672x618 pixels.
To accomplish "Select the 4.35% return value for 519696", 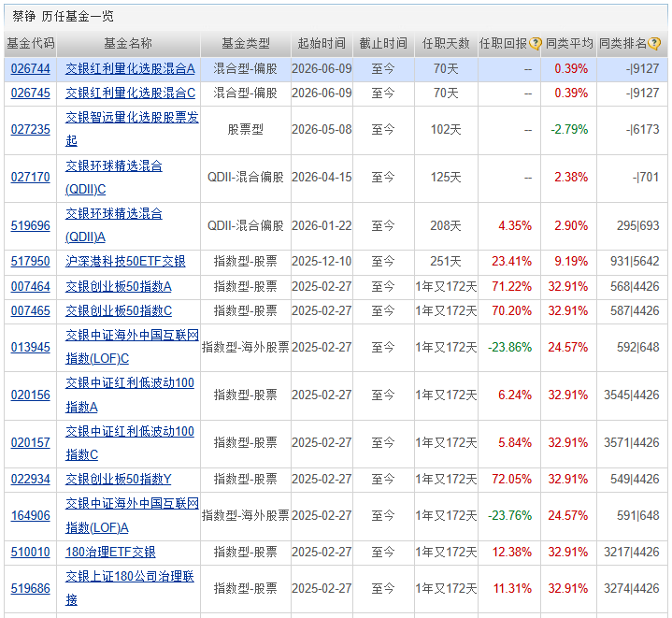I will [515, 225].
